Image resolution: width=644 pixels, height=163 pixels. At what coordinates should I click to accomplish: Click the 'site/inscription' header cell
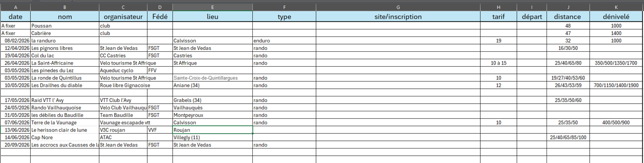coord(398,16)
